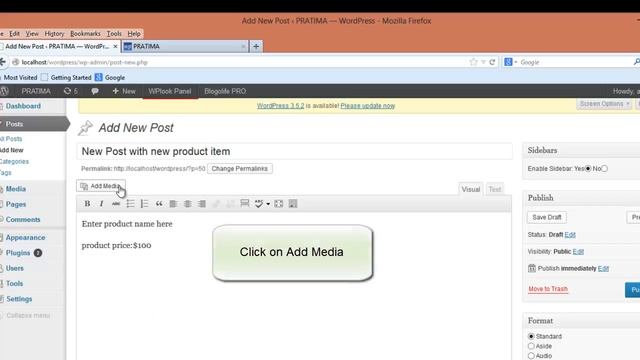
Task: Bookmark page with the star icon
Action: [473, 62]
